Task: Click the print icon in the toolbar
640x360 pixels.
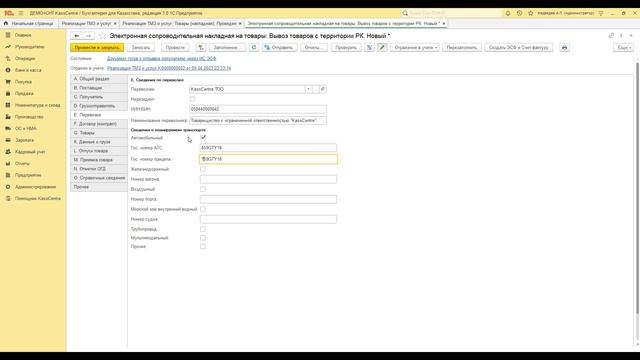Action: (564, 47)
